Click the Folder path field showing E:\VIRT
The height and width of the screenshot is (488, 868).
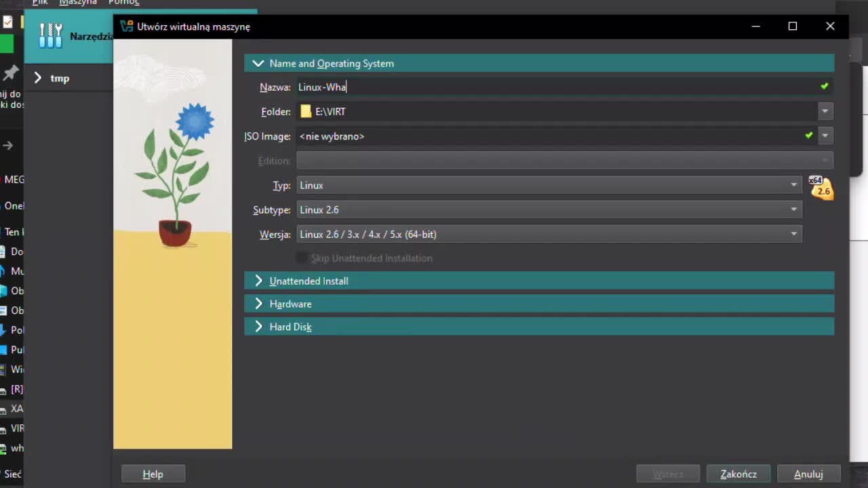click(x=557, y=111)
